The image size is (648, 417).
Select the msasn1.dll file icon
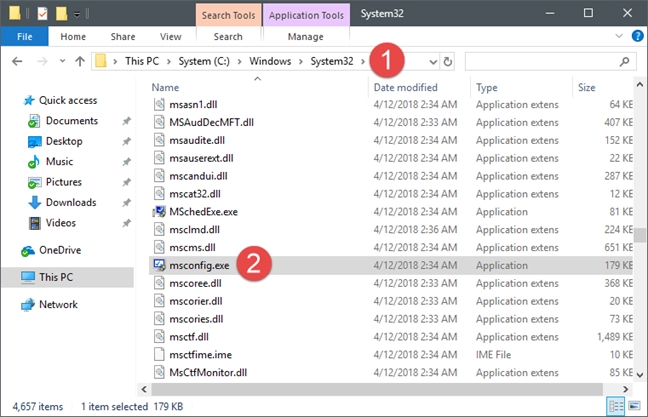point(159,105)
